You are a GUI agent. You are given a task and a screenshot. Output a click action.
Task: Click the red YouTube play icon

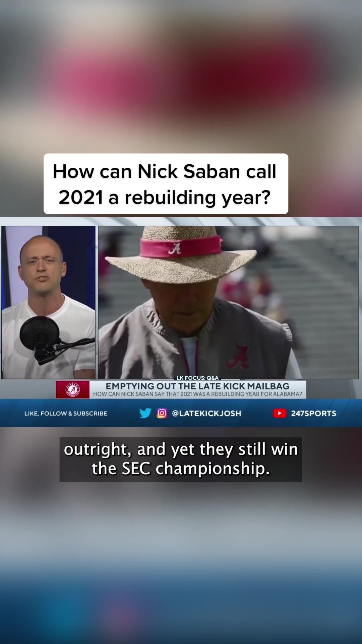pos(279,413)
